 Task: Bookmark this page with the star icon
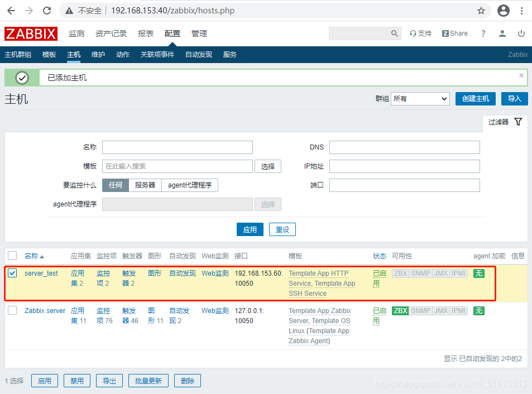(x=481, y=11)
